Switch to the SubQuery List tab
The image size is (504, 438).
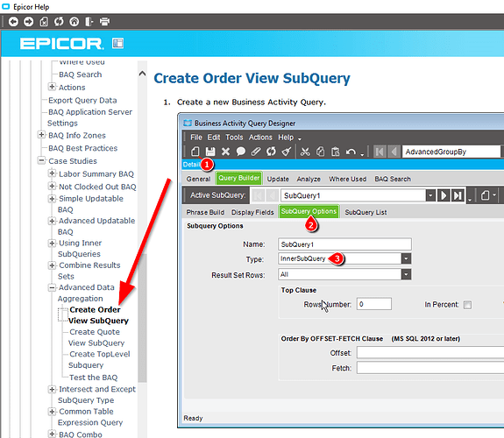click(x=366, y=212)
